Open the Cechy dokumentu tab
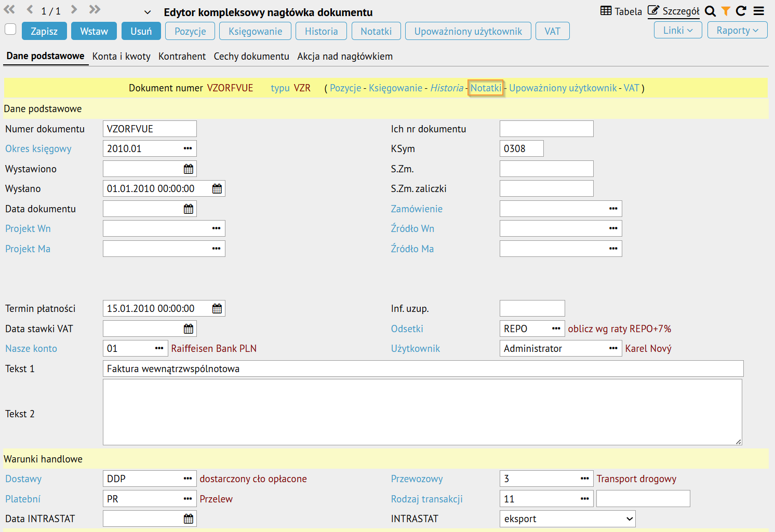Image resolution: width=775 pixels, height=532 pixels. [x=251, y=56]
